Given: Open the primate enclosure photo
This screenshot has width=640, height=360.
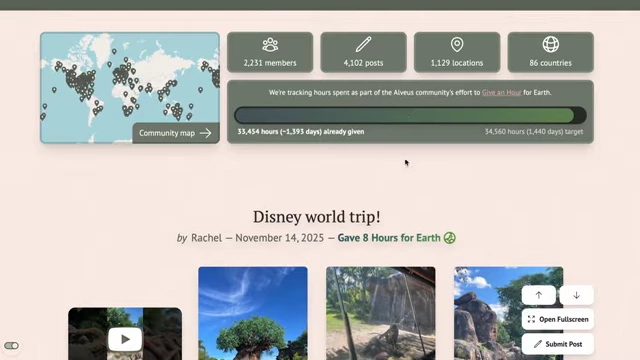Looking at the screenshot, I should [380, 313].
